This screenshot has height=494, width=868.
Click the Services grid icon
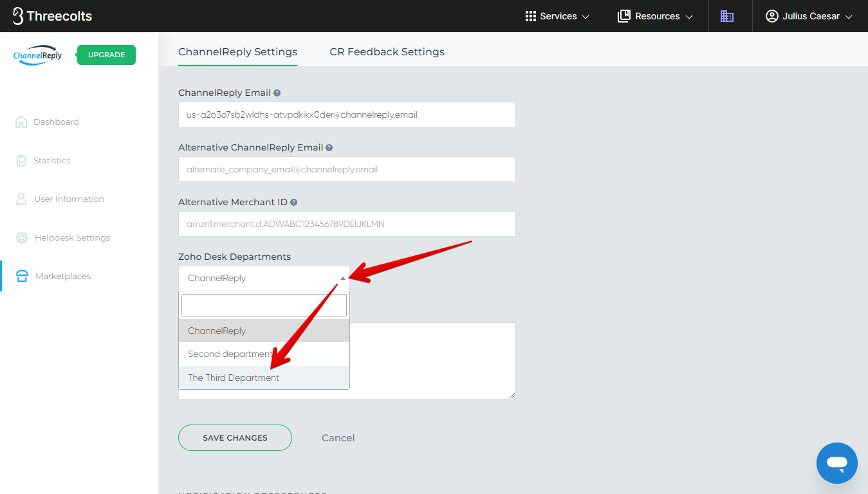click(531, 16)
